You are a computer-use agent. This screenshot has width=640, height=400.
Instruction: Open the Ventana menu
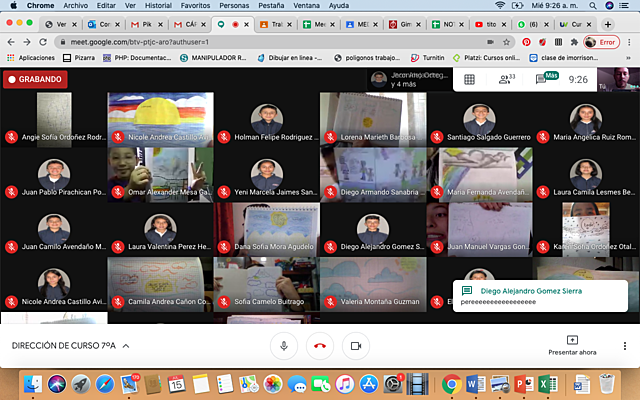point(306,5)
